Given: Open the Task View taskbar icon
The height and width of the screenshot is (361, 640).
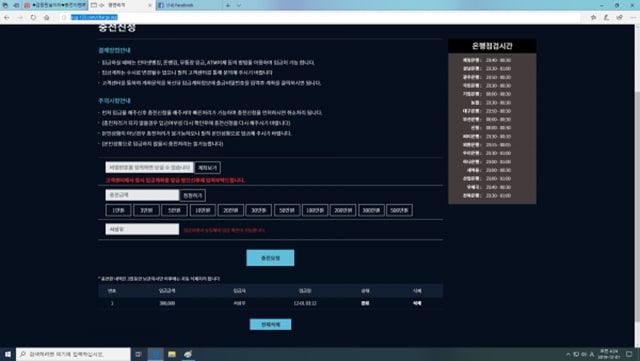Looking at the screenshot, I should click(x=138, y=354).
